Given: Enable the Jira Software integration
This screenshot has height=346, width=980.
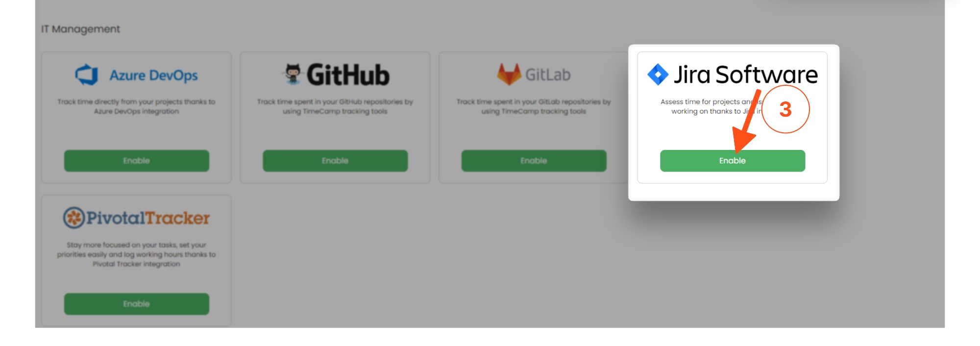Looking at the screenshot, I should click(x=733, y=161).
